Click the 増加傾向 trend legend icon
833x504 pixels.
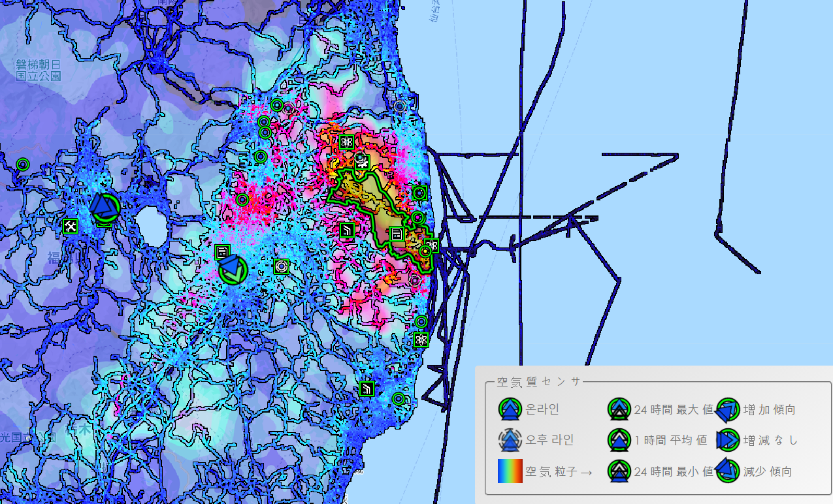point(727,409)
